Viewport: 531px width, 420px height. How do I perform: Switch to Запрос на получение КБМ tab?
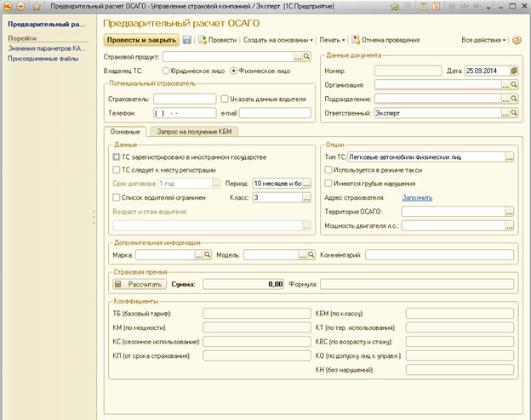[x=194, y=131]
